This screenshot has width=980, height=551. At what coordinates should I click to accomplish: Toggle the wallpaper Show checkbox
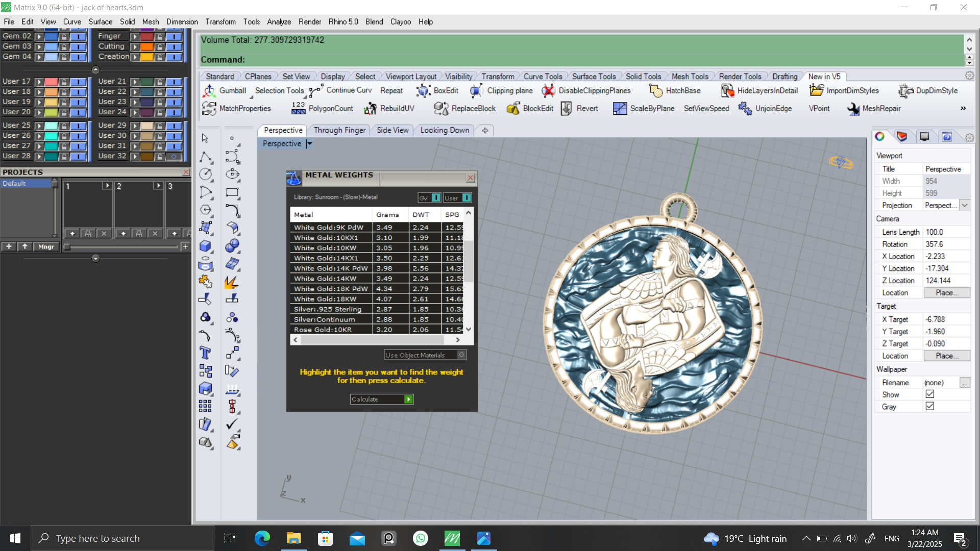coord(929,394)
